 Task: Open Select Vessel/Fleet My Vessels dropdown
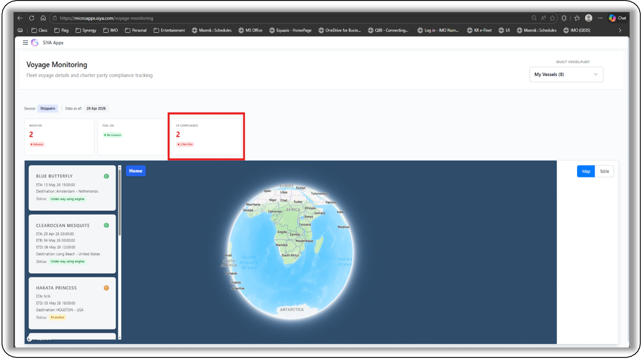click(x=566, y=75)
